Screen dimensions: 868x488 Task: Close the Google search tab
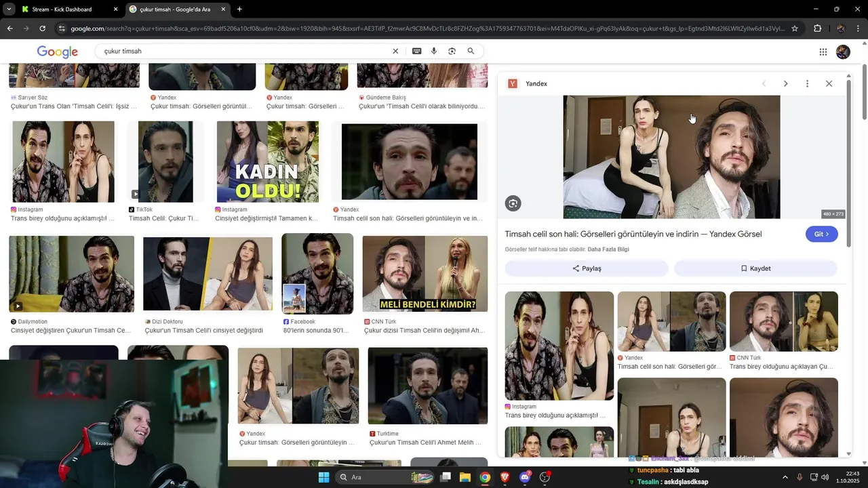pyautogui.click(x=223, y=9)
